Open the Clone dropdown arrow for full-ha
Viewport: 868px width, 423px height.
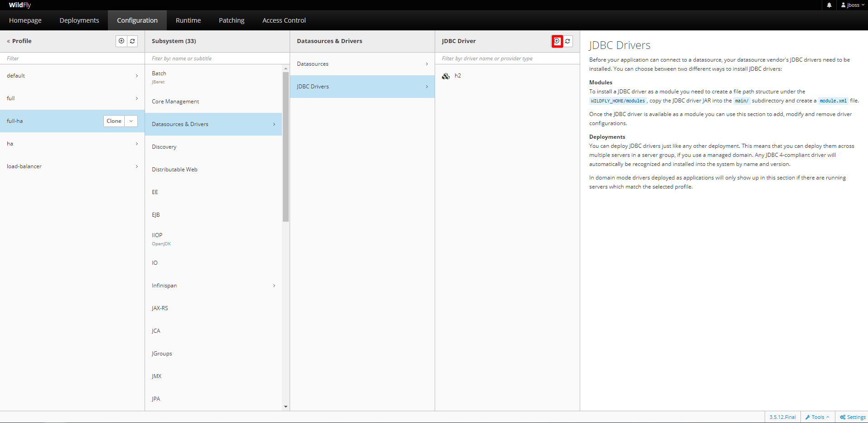(131, 121)
